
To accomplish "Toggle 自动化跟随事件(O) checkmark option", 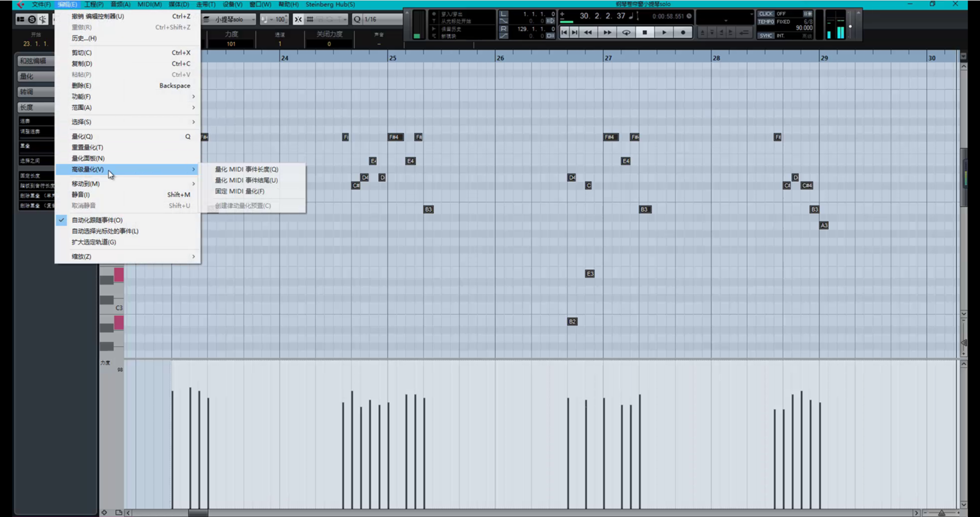I will click(x=128, y=220).
